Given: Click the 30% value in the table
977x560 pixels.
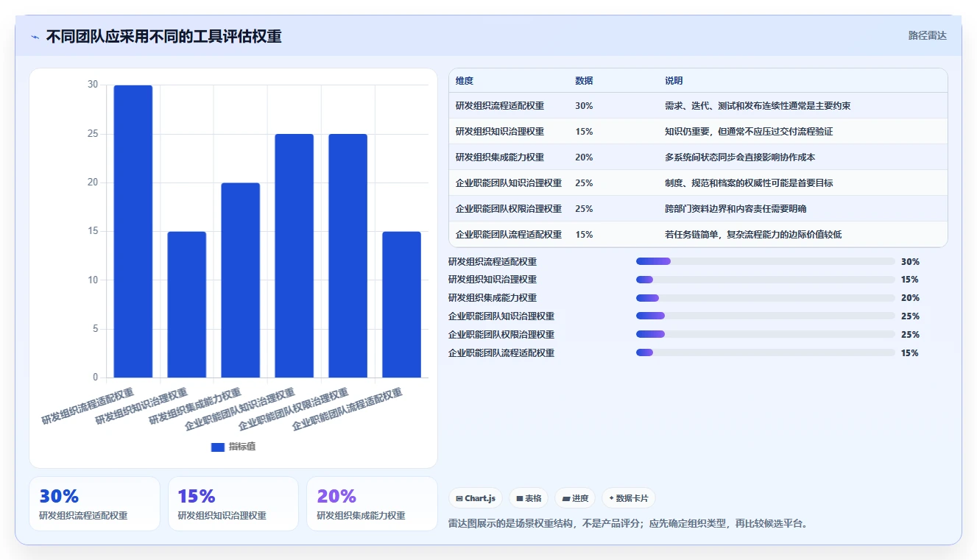Looking at the screenshot, I should 584,106.
